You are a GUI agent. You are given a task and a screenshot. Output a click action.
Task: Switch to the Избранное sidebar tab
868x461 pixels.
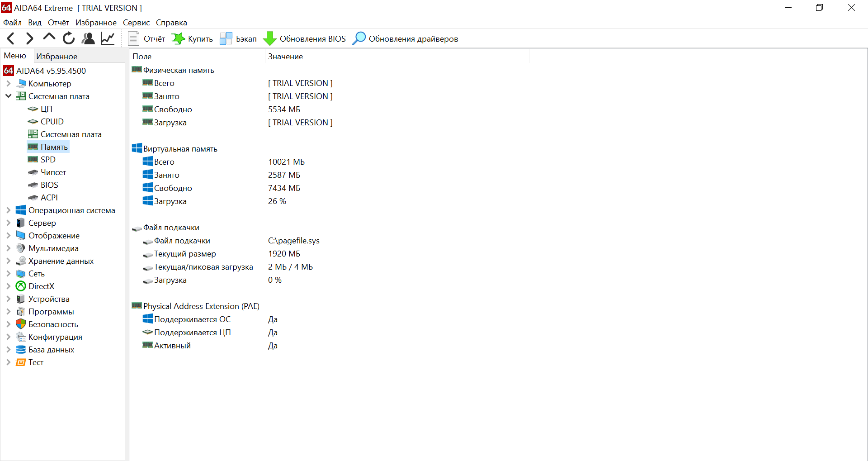tap(57, 56)
